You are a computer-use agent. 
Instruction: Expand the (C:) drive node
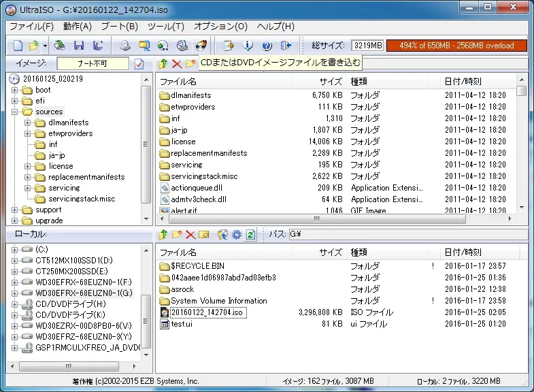click(15, 250)
